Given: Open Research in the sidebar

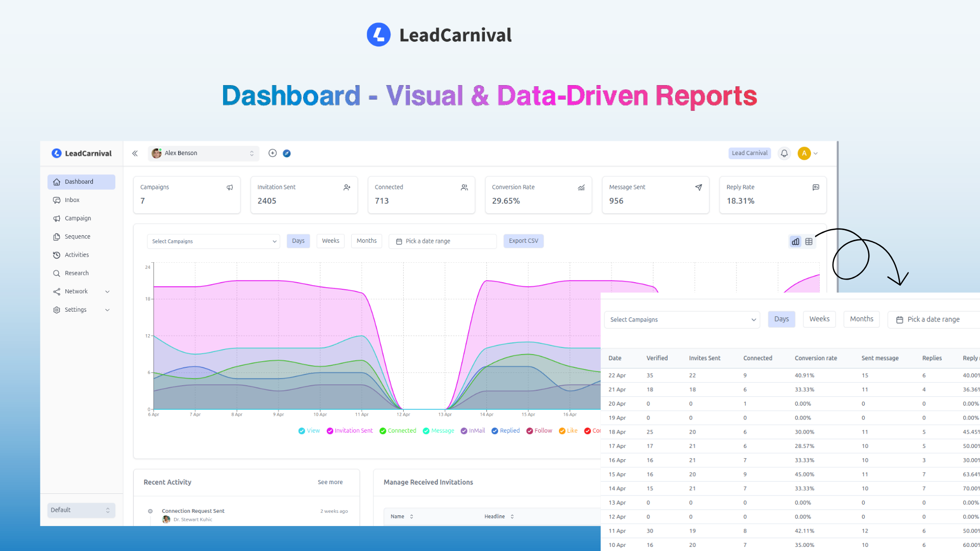Looking at the screenshot, I should point(77,273).
